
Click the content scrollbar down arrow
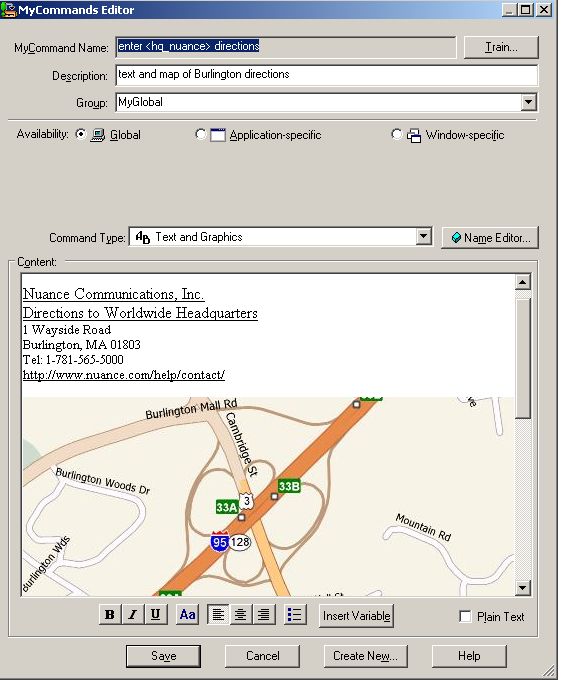(x=523, y=588)
